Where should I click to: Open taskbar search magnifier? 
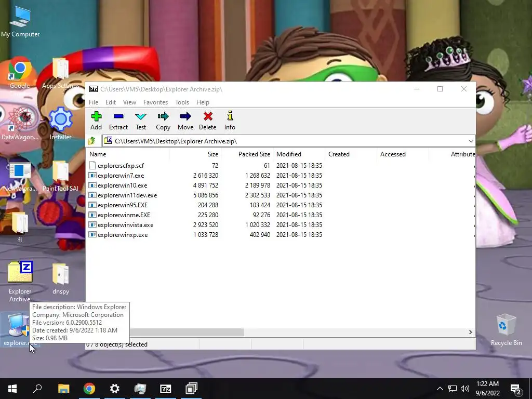[x=37, y=389]
